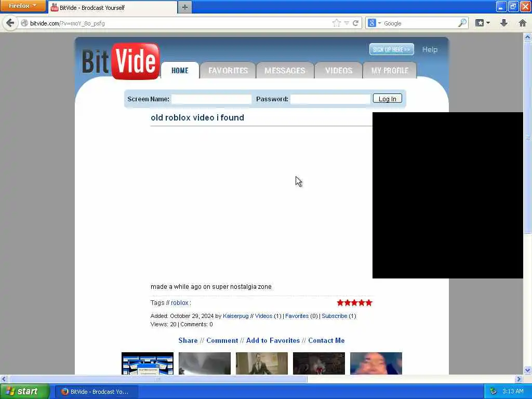Click the Comment link
Image resolution: width=532 pixels, height=399 pixels.
pyautogui.click(x=222, y=340)
